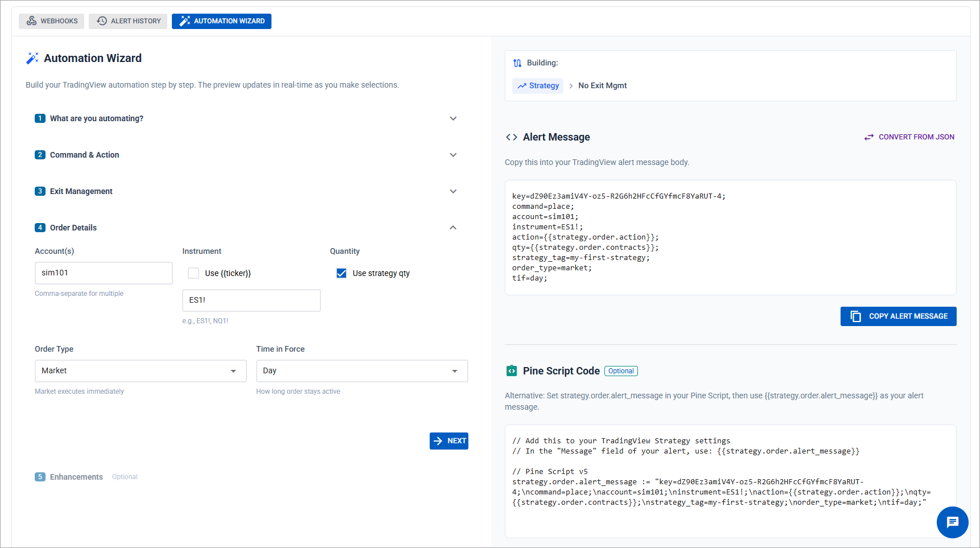Open the chat bubble in the bottom corner
980x548 pixels.
click(x=952, y=522)
